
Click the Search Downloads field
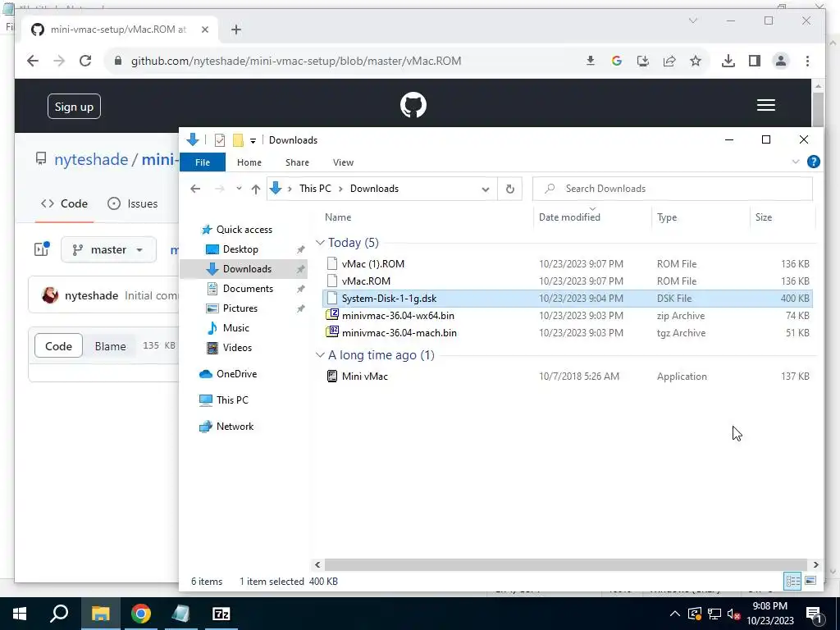pyautogui.click(x=673, y=189)
